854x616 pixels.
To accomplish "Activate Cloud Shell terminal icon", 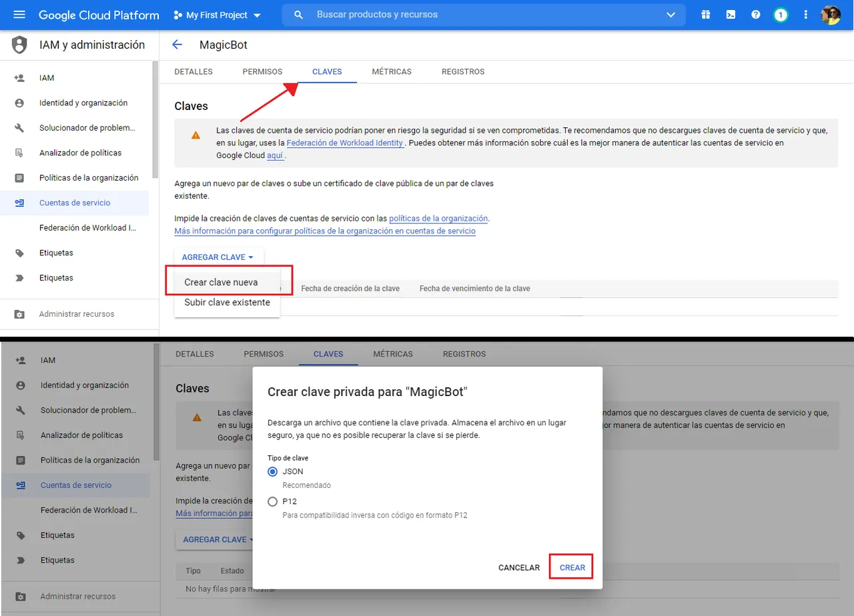I will click(x=731, y=15).
